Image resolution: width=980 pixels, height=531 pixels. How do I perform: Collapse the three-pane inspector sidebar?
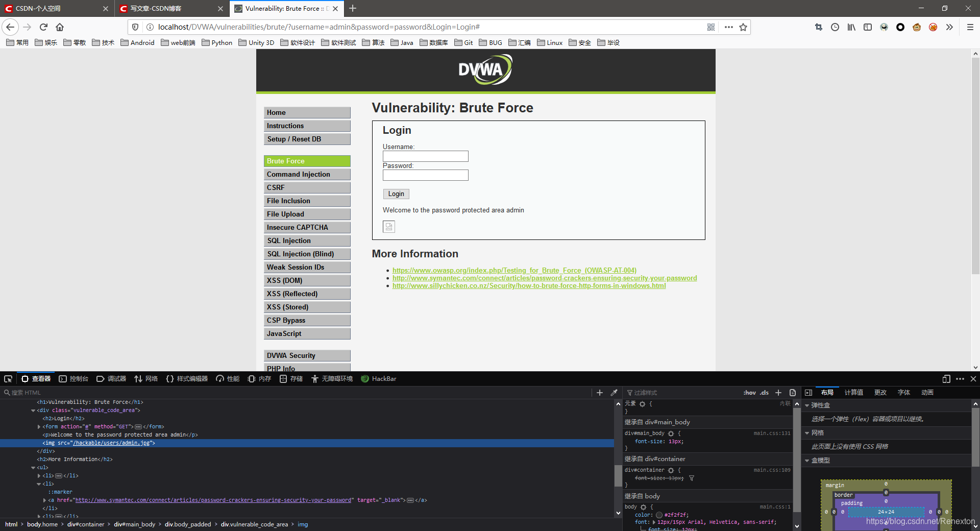(808, 393)
